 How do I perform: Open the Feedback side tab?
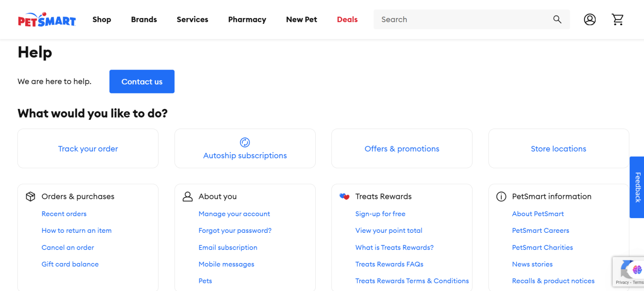(637, 187)
